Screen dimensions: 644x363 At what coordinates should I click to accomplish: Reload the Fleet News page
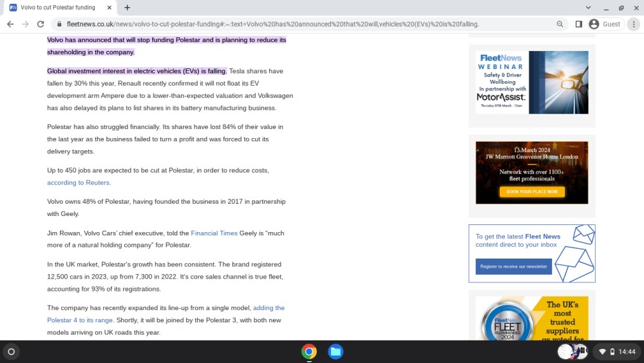tap(40, 25)
